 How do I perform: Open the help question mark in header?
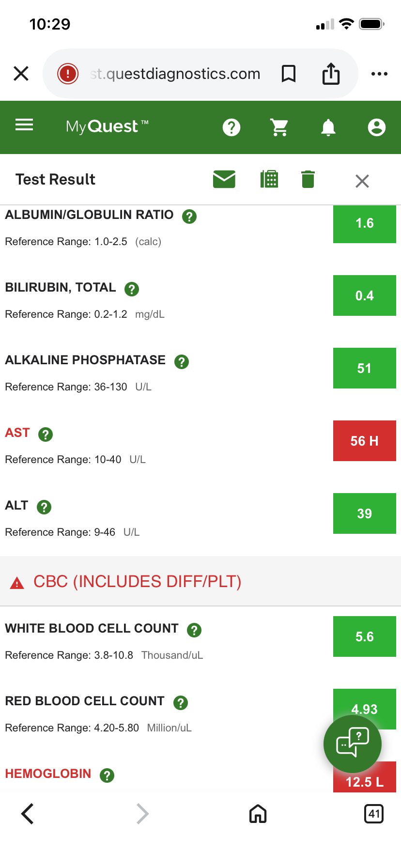point(231,127)
